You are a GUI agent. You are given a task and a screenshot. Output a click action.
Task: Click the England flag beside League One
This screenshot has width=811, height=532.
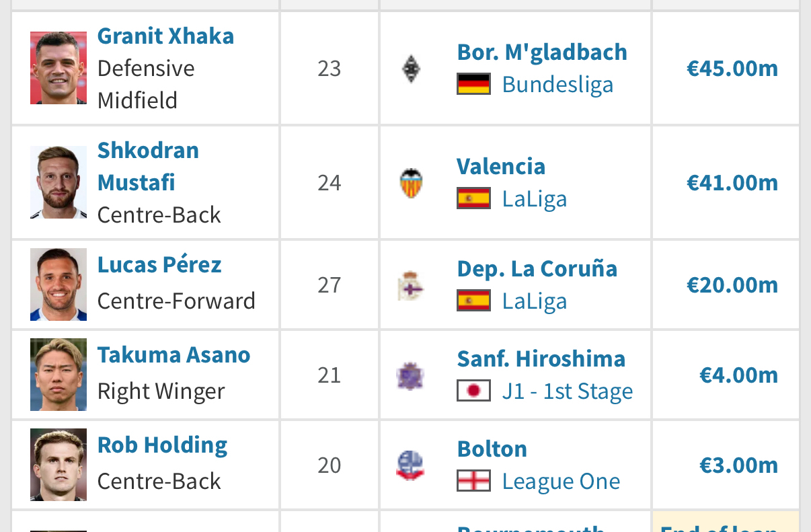tap(473, 482)
